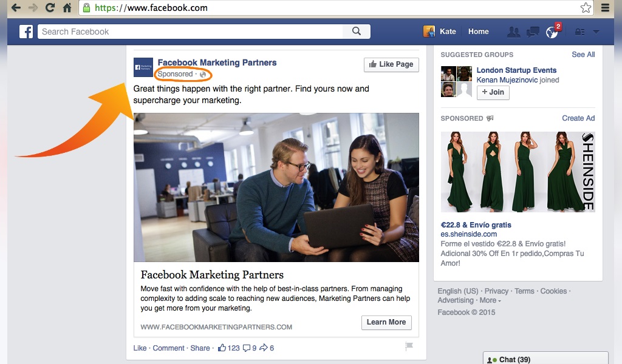Open the browser hamburger menu
The height and width of the screenshot is (364, 622).
605,8
